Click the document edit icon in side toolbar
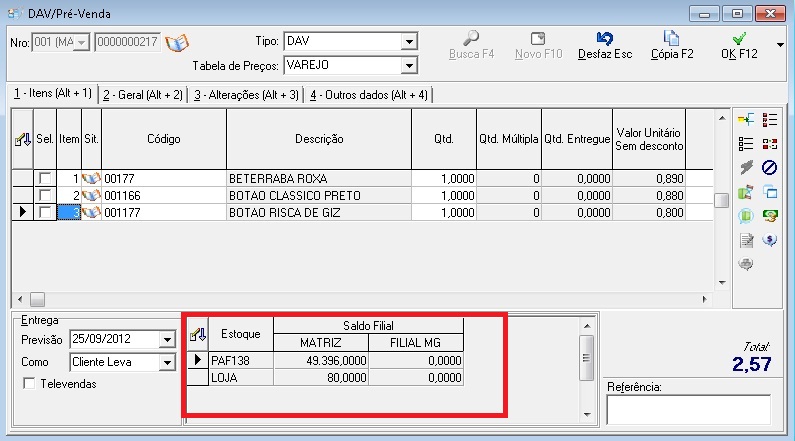795x441 pixels. [x=746, y=240]
